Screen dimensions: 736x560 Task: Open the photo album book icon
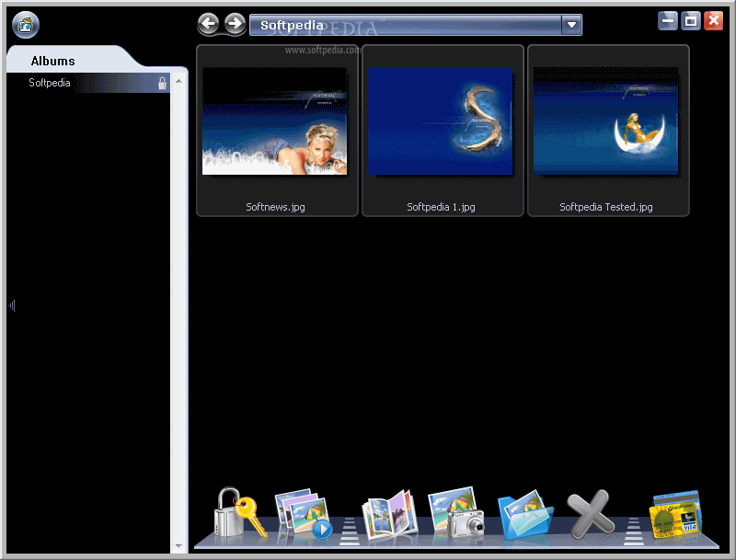[389, 515]
